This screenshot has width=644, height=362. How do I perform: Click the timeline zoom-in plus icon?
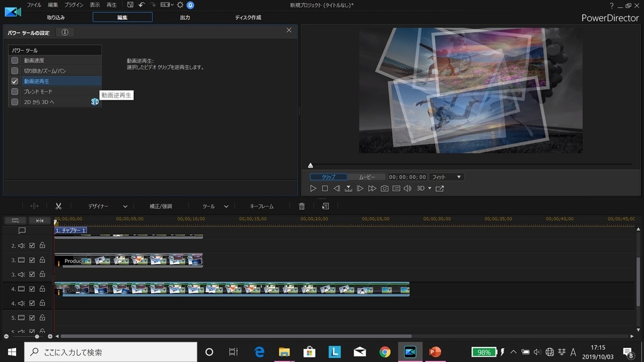50,336
